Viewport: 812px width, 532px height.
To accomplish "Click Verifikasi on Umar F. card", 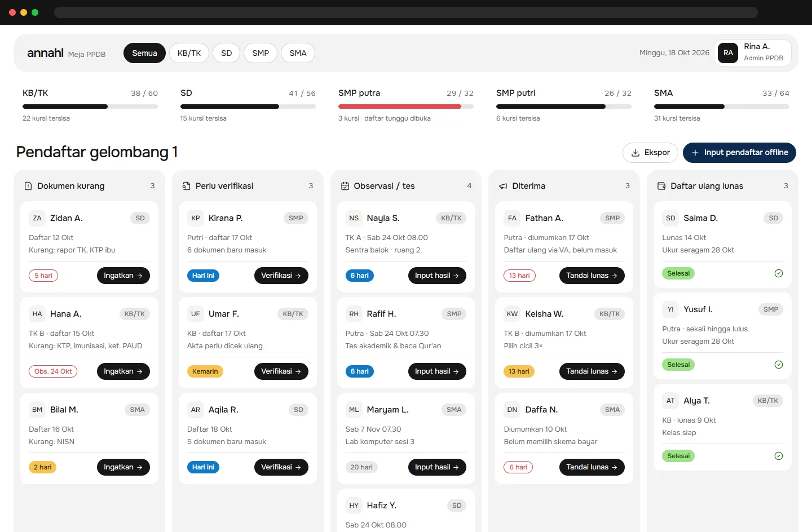I will click(x=281, y=371).
